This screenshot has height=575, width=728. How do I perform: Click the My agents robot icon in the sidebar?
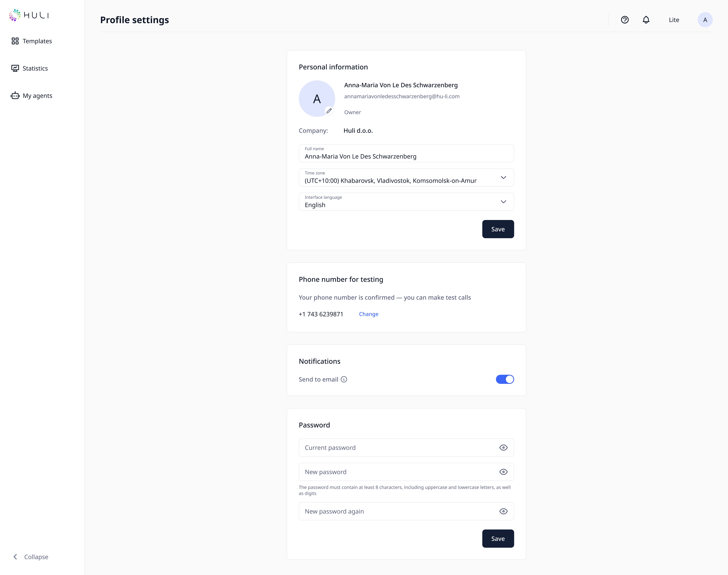point(15,96)
